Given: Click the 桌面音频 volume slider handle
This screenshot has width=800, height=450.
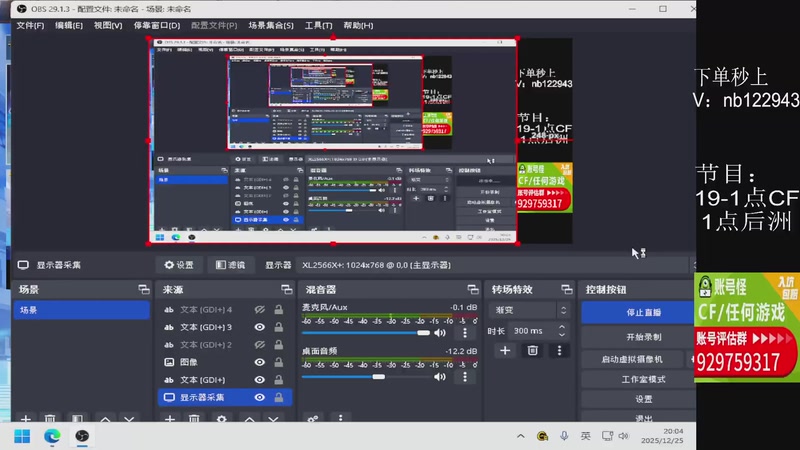Looking at the screenshot, I should coord(379,377).
